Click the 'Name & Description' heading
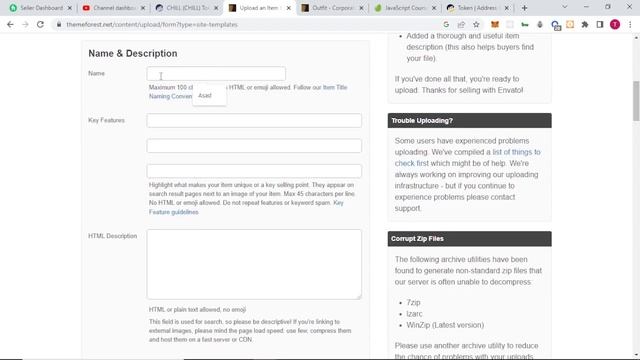 (133, 53)
